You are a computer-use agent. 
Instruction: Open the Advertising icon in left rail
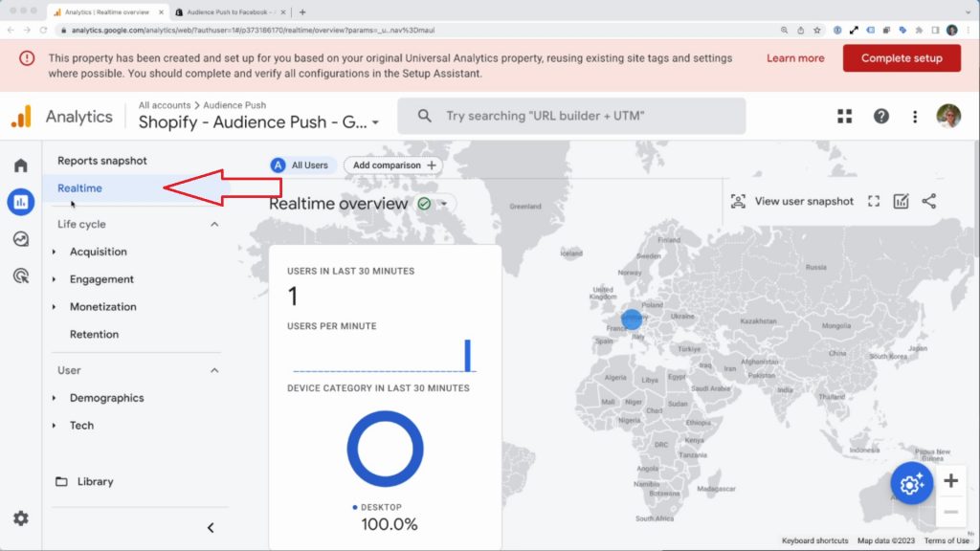21,275
